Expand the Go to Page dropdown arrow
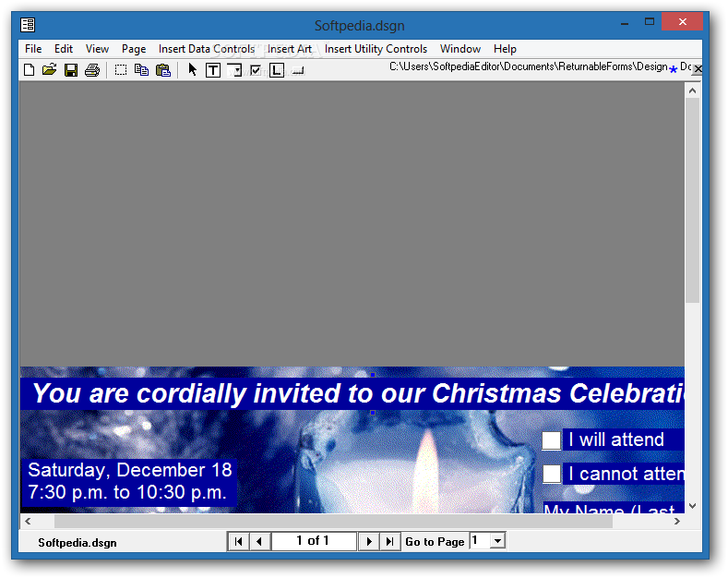 click(497, 541)
